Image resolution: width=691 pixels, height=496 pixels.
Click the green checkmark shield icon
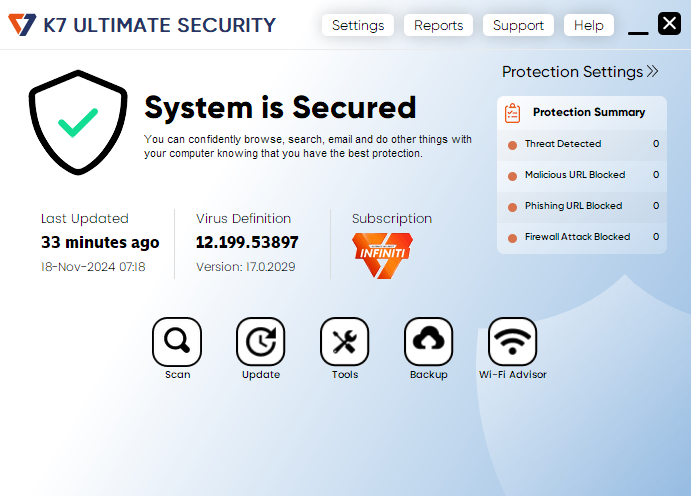click(x=78, y=122)
